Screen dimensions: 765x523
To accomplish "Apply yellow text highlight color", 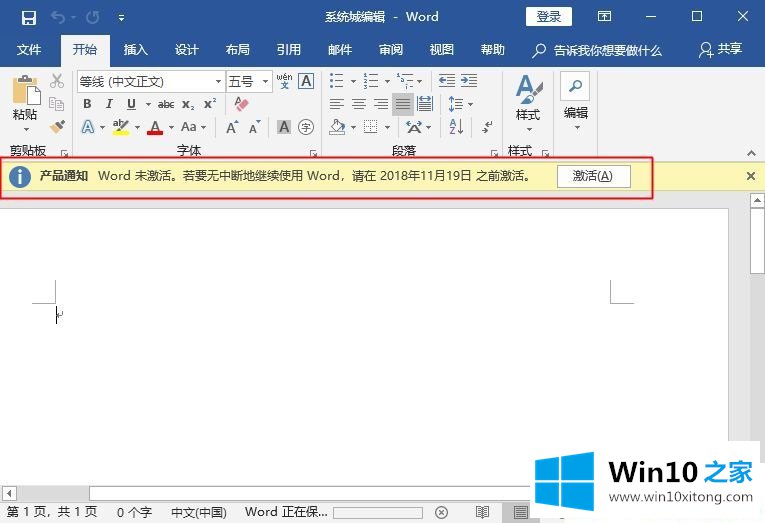I will coord(120,127).
